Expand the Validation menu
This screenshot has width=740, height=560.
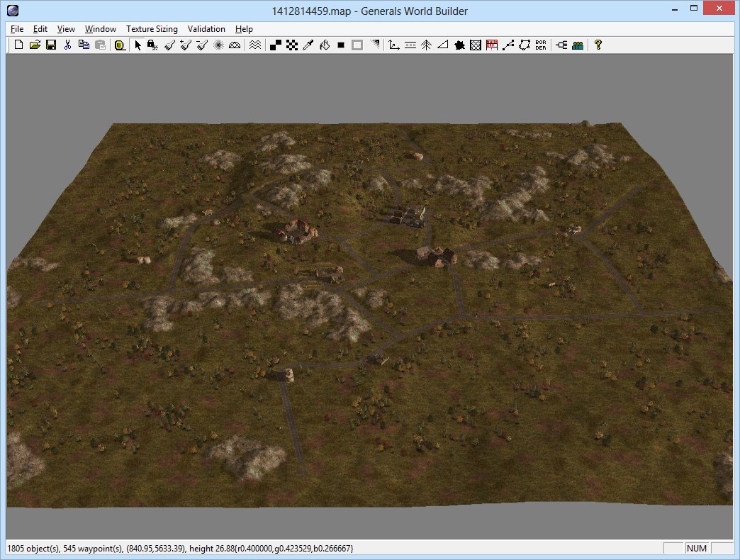pyautogui.click(x=206, y=29)
